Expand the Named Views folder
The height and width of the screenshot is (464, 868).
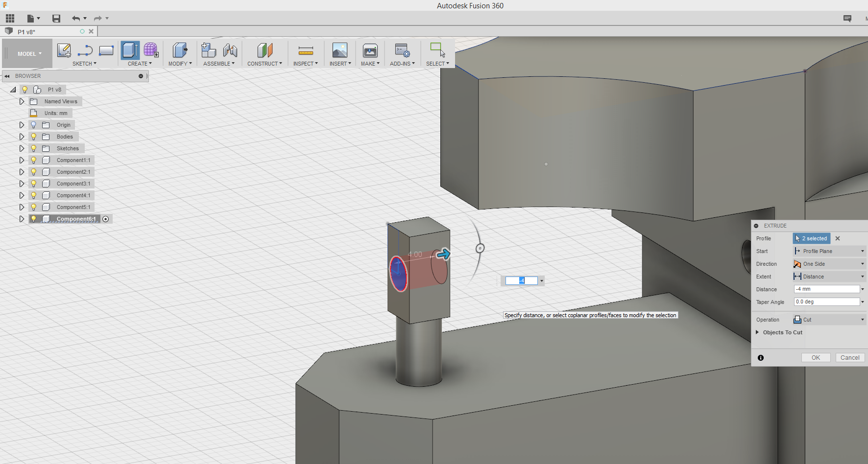pos(22,101)
